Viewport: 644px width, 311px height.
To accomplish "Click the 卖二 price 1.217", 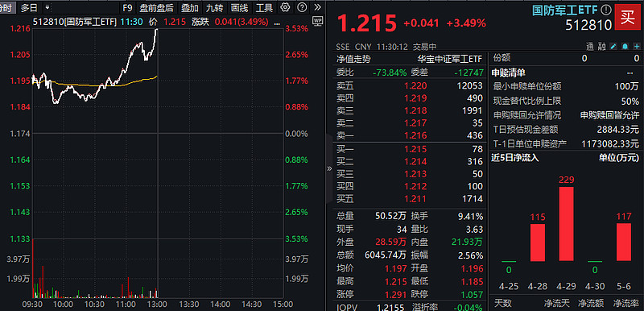I will [x=415, y=122].
